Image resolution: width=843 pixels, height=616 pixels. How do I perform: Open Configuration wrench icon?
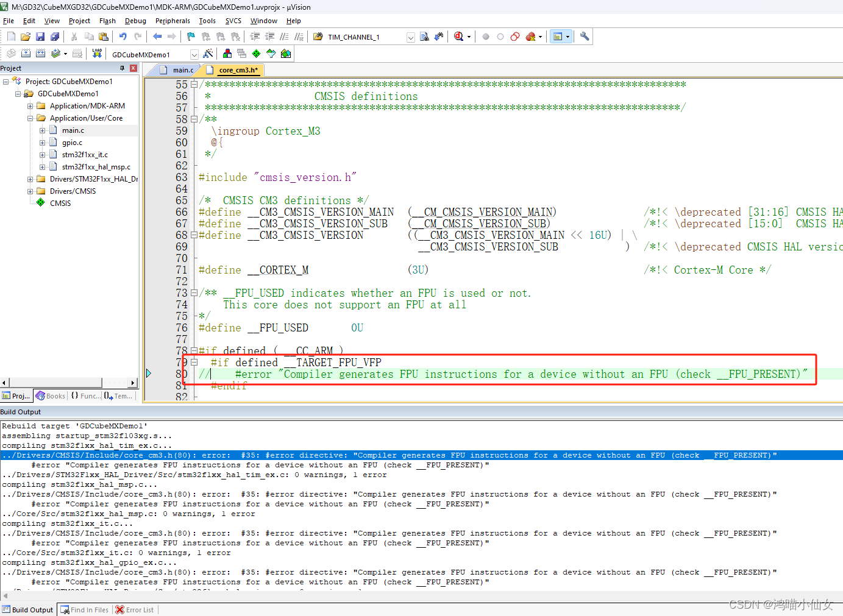585,37
